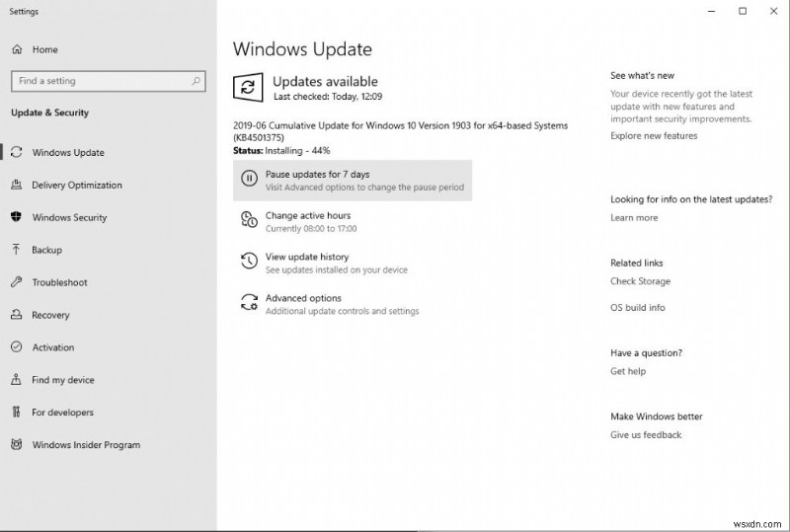The image size is (790, 532).
Task: Maximize the Settings window
Action: point(743,11)
